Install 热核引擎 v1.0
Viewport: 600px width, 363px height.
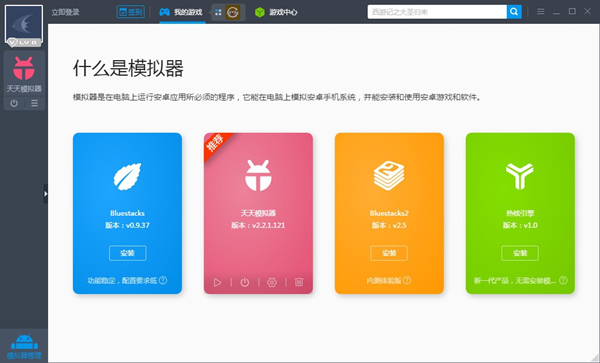(x=520, y=253)
